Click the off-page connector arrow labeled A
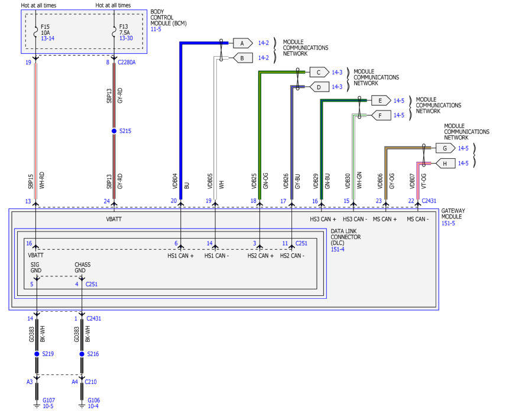Image resolution: width=532 pixels, height=411 pixels. [242, 43]
